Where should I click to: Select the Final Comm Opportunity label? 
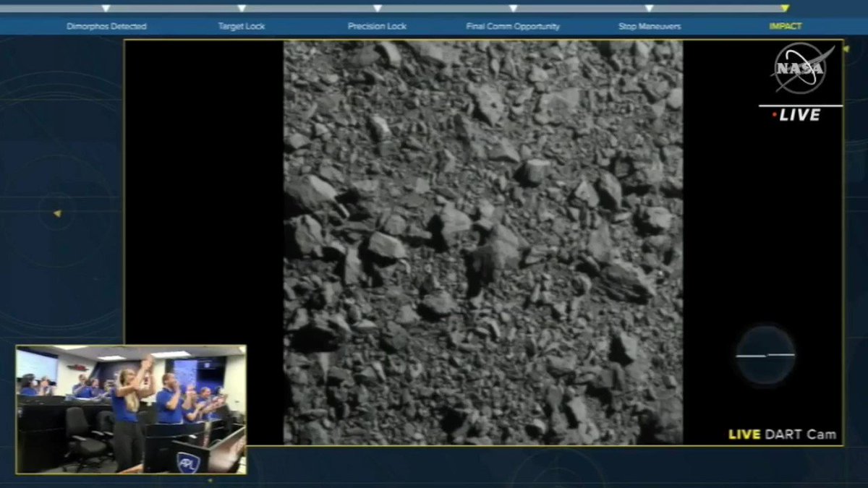[513, 27]
